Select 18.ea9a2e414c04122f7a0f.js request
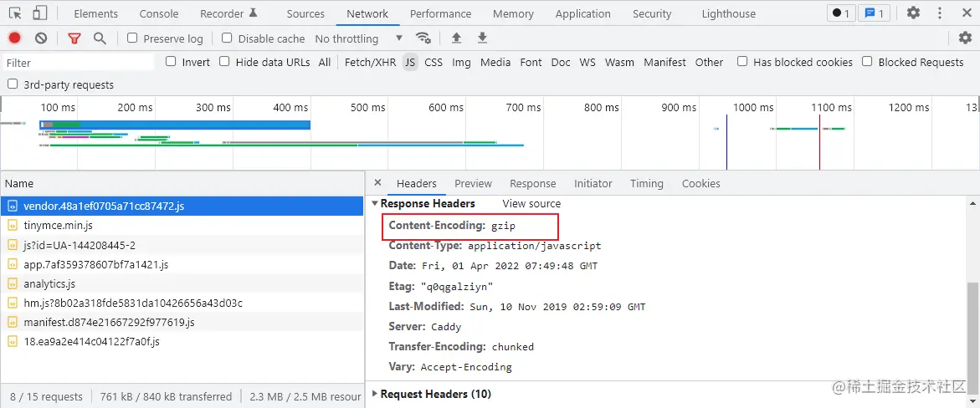Screen dimensions: 980x408 tap(182, 342)
